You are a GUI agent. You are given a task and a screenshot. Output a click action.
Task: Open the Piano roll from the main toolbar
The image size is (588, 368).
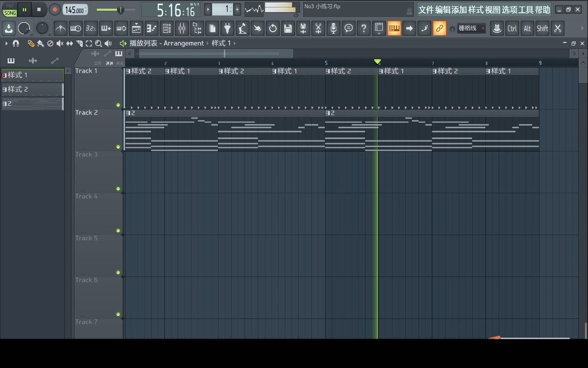[394, 28]
